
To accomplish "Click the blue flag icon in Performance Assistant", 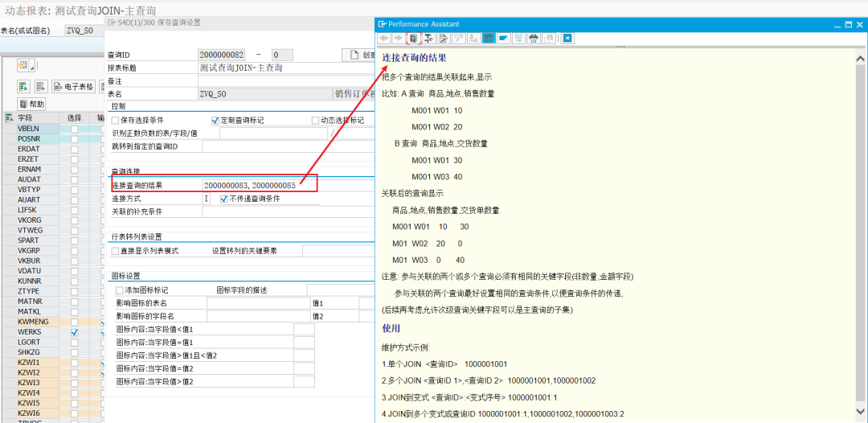I will click(x=503, y=39).
